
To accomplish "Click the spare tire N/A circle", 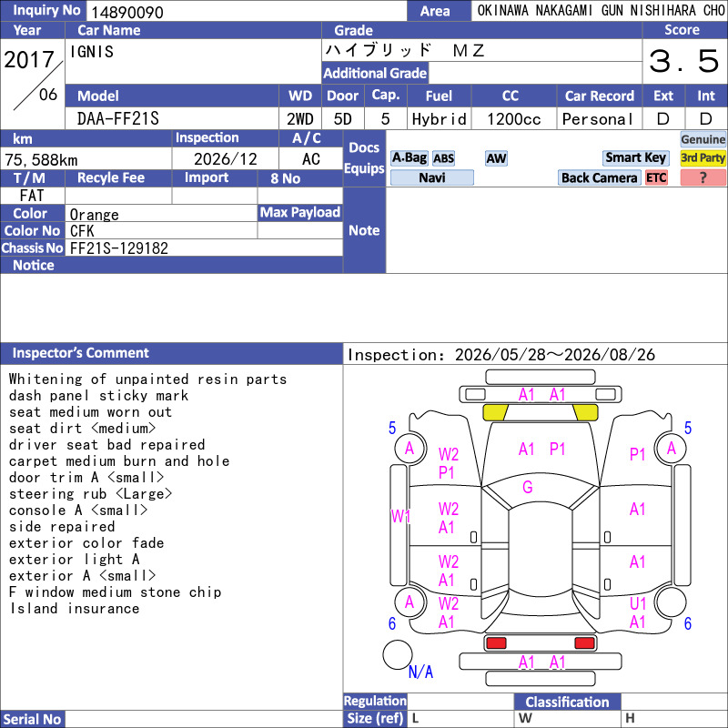I will [398, 654].
